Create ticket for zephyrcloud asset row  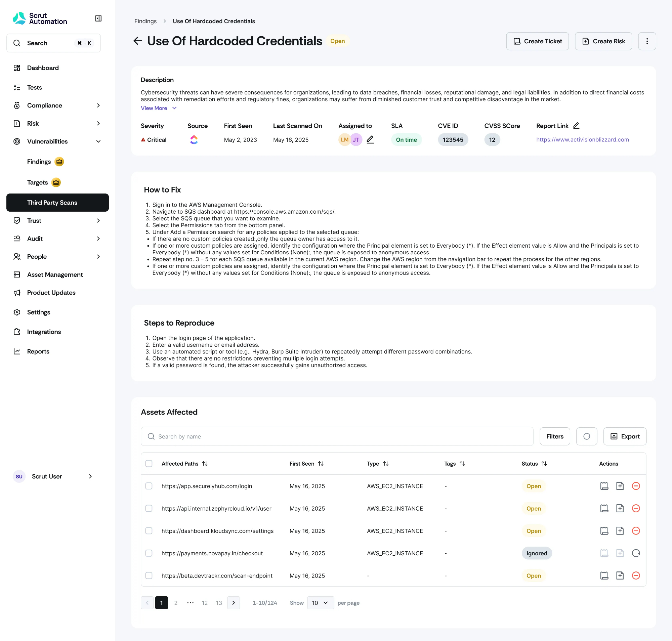pyautogui.click(x=604, y=508)
